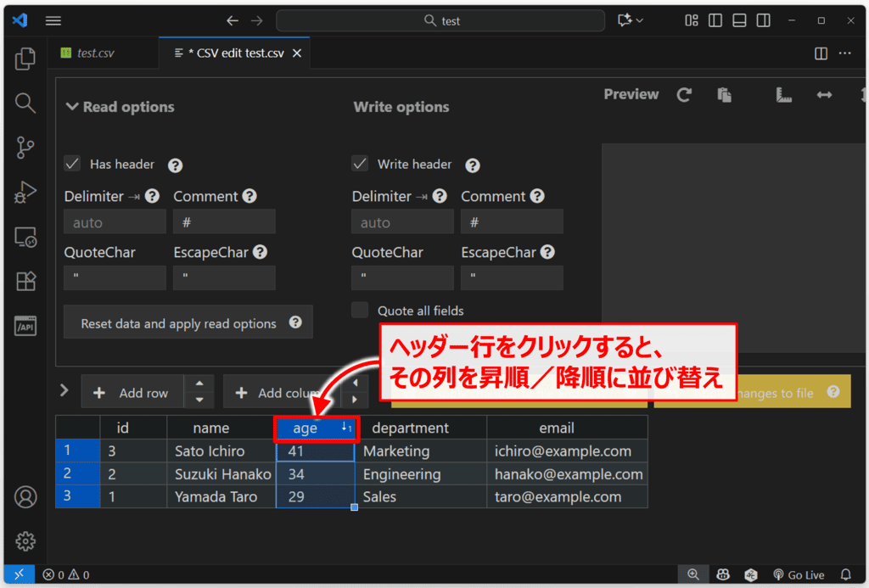Screen dimensions: 869x588
Task: Uncheck the Has header checkbox
Action: click(73, 164)
